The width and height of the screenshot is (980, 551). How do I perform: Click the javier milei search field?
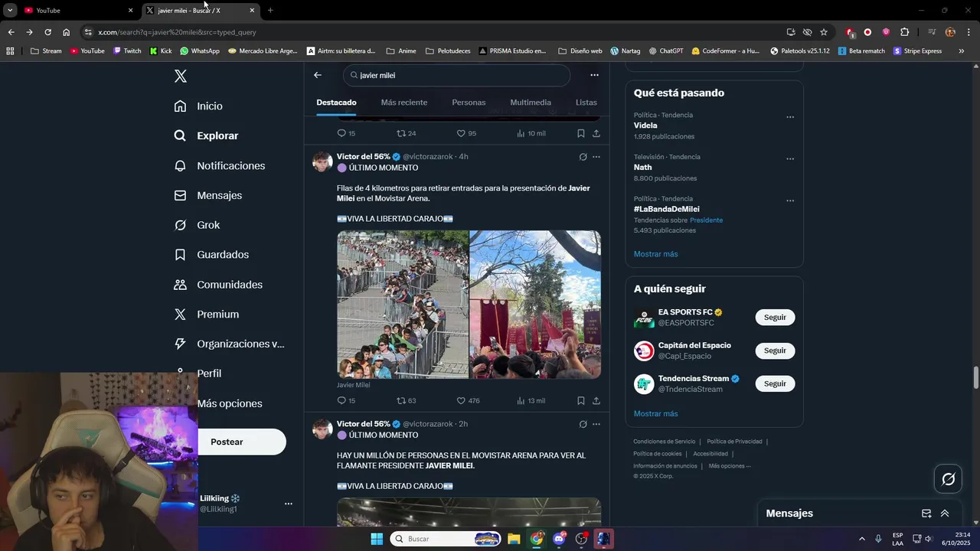coord(457,75)
